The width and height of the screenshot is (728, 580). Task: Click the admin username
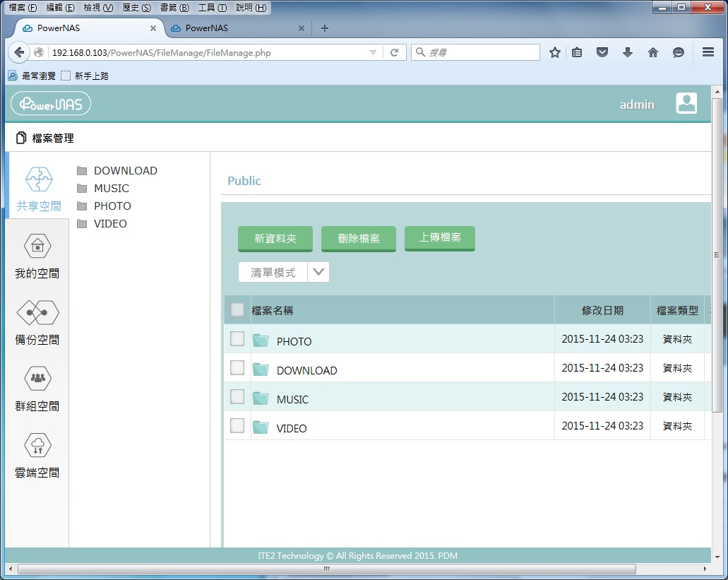(637, 105)
